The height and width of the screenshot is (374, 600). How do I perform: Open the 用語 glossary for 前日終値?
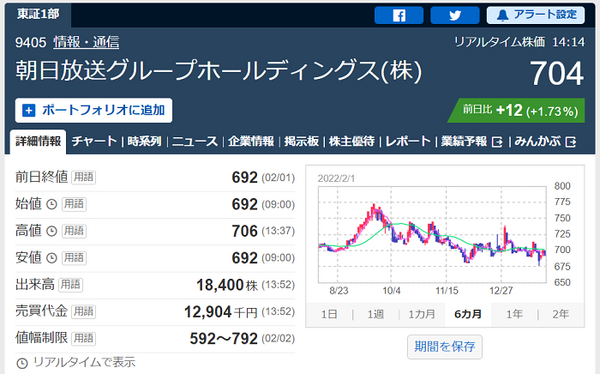[x=83, y=177]
